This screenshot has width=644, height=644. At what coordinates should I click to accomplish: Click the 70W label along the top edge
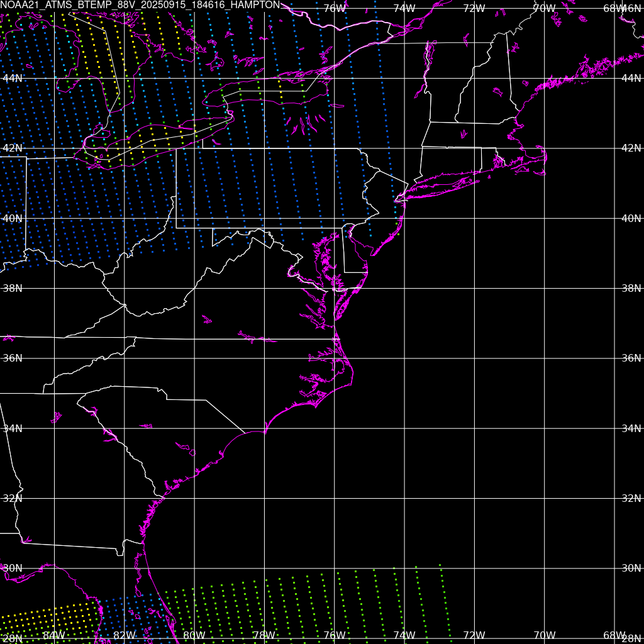tap(545, 8)
